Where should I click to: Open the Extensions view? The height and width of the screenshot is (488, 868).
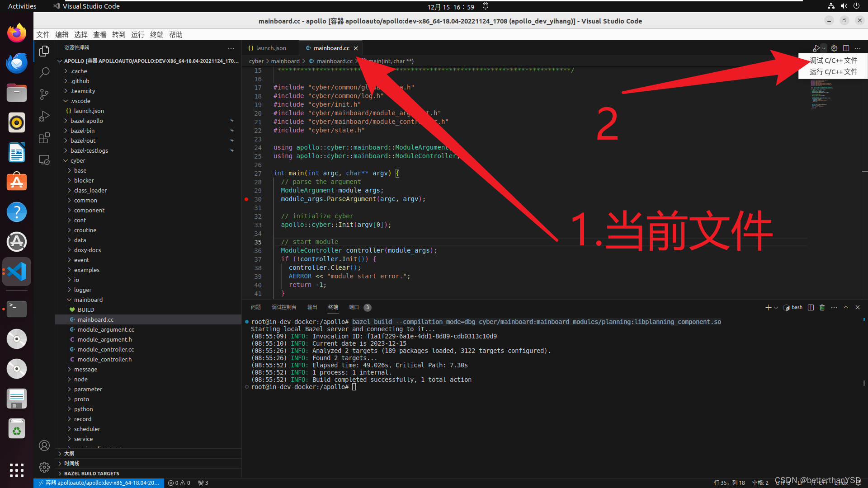[44, 138]
